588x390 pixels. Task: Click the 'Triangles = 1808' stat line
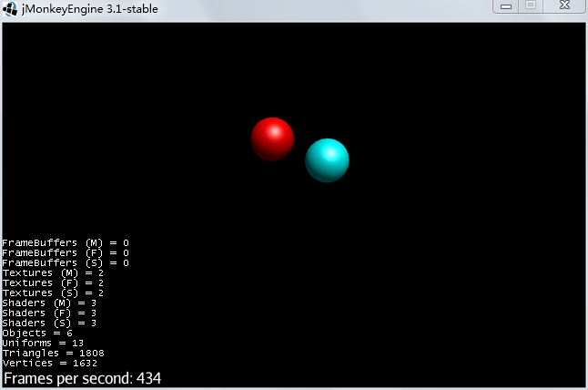coord(54,354)
